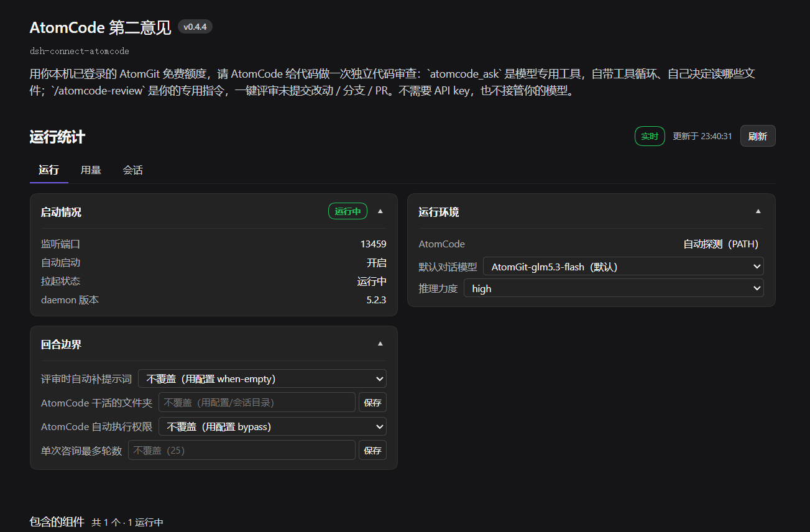This screenshot has width=810, height=532.
Task: Open the 评审时自动补提示词 dropdown
Action: (262, 378)
